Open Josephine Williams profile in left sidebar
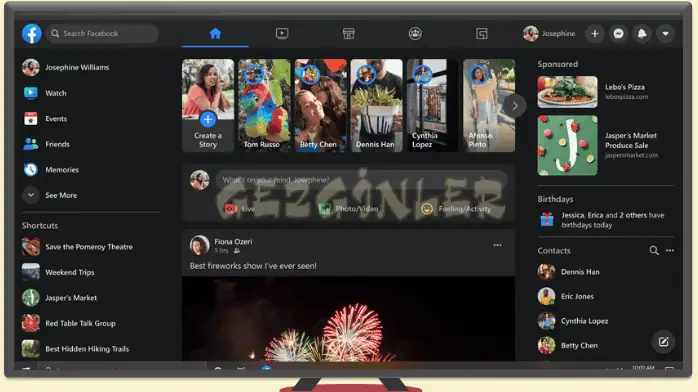This screenshot has height=392, width=698. click(66, 67)
